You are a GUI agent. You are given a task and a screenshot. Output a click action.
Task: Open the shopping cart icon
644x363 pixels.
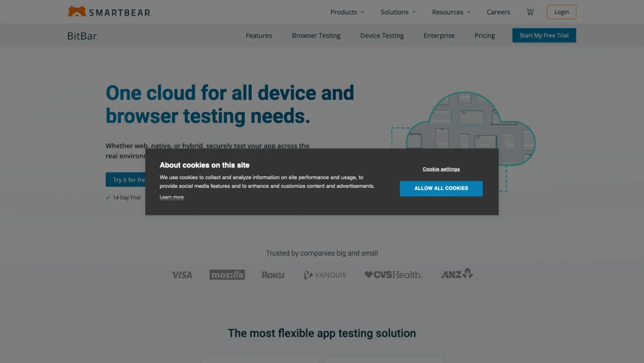[530, 12]
